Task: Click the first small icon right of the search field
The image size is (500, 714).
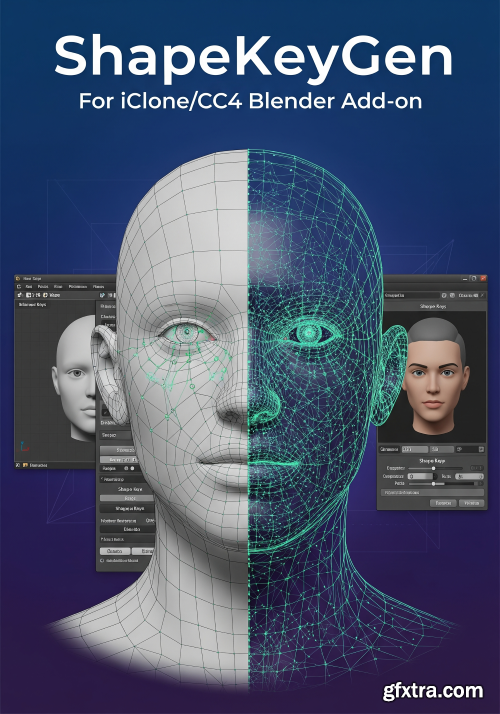Action: click(444, 296)
